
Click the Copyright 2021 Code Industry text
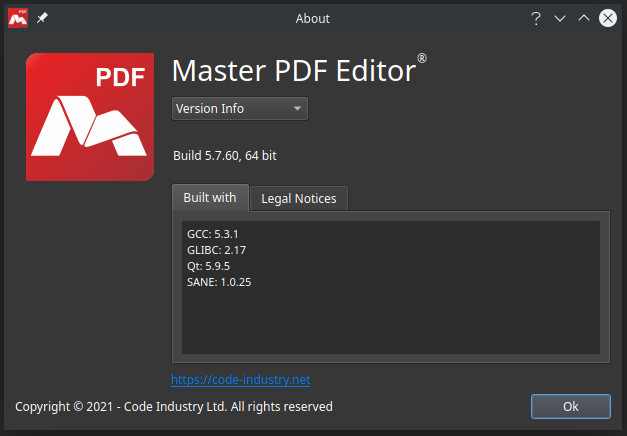point(174,407)
